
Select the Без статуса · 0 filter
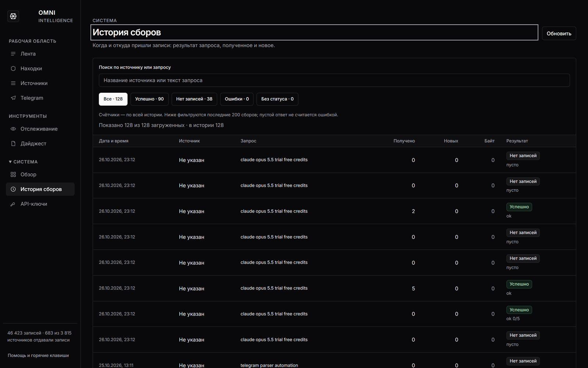pyautogui.click(x=277, y=99)
